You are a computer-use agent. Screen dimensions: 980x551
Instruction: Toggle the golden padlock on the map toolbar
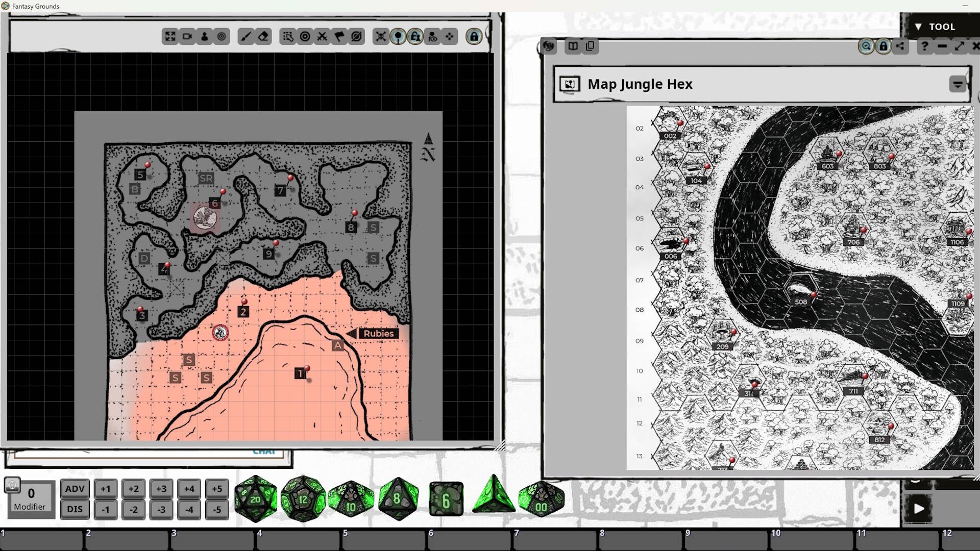[x=475, y=36]
